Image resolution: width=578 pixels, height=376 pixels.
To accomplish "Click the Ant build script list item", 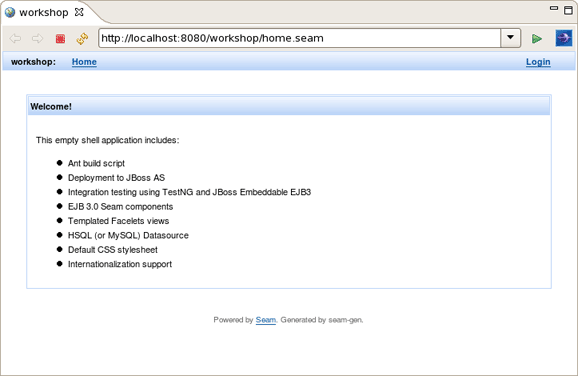I will click(x=96, y=163).
